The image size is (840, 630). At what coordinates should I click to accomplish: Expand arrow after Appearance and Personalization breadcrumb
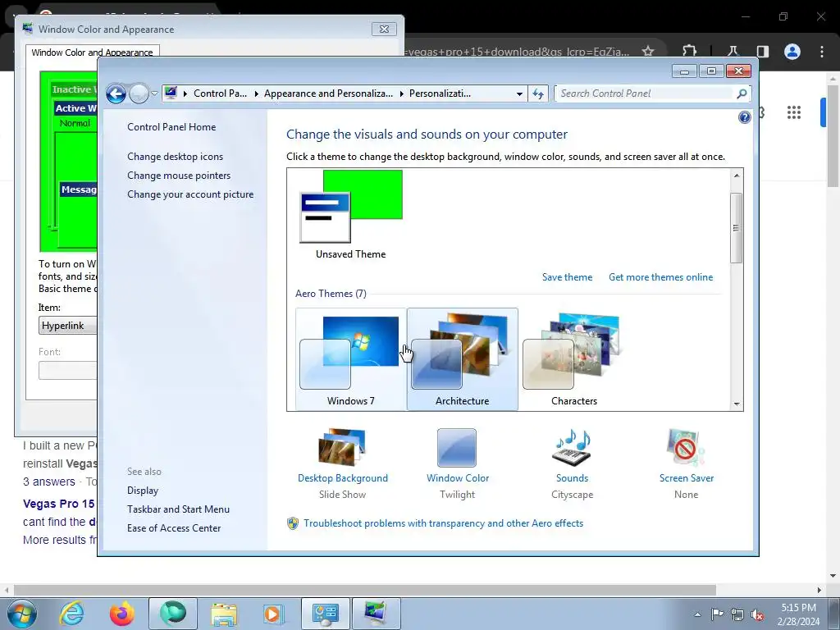(x=401, y=94)
